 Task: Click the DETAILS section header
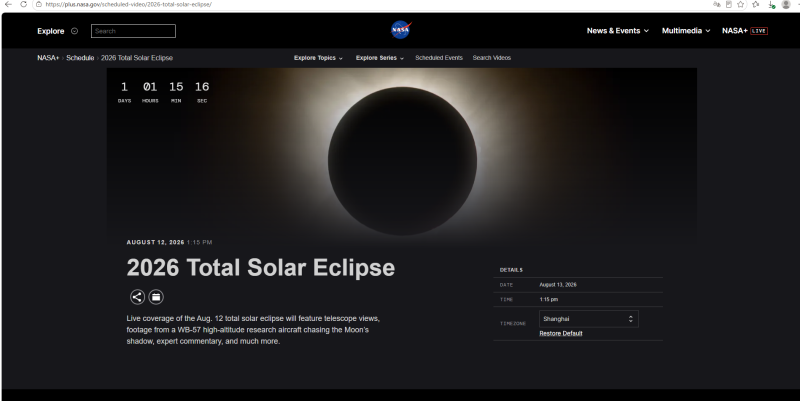click(x=511, y=270)
